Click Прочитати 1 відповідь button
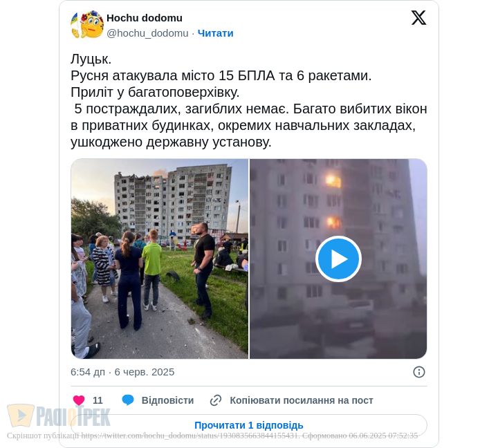The image size is (498, 448). [x=249, y=425]
